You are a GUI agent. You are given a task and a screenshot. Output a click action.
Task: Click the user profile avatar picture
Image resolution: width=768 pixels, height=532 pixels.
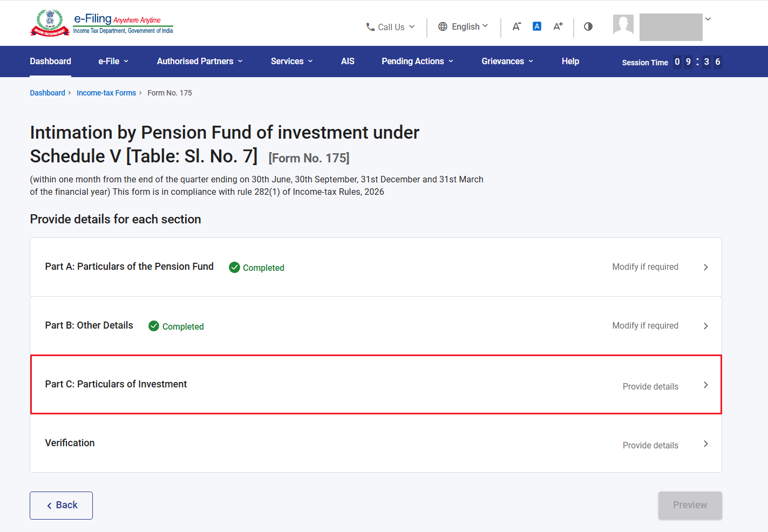[x=623, y=25]
